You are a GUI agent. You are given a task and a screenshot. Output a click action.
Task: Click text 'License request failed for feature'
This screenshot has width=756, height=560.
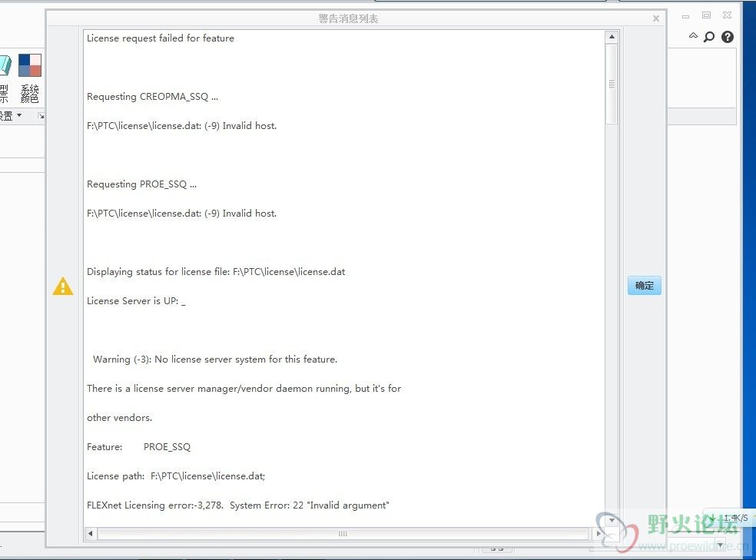click(x=161, y=38)
